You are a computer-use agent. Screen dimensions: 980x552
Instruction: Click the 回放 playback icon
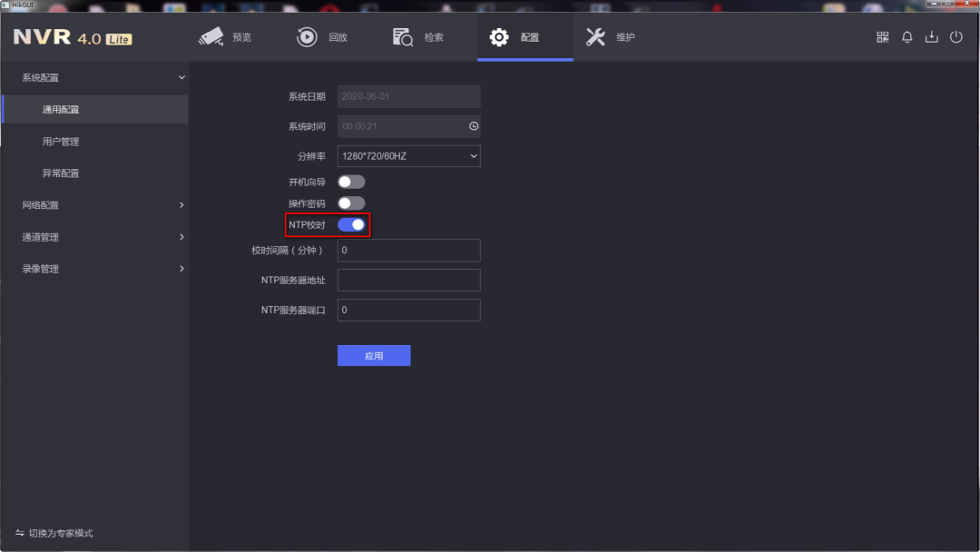pos(308,37)
